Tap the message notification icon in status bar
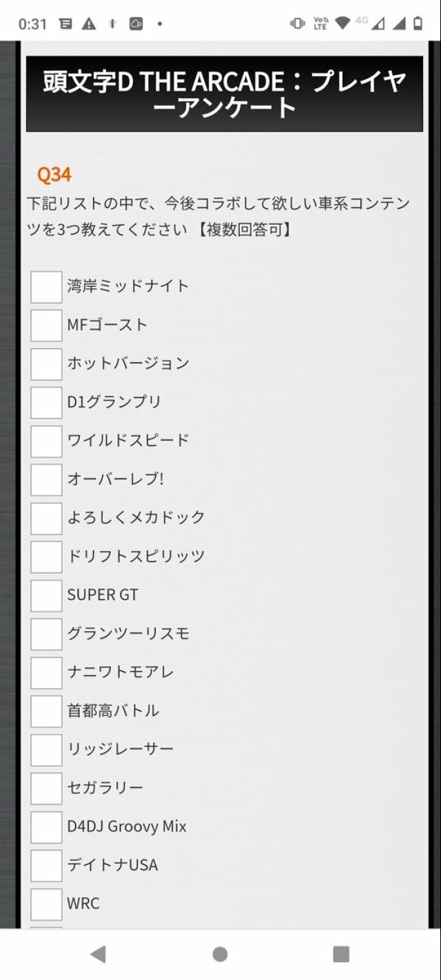 (65, 23)
